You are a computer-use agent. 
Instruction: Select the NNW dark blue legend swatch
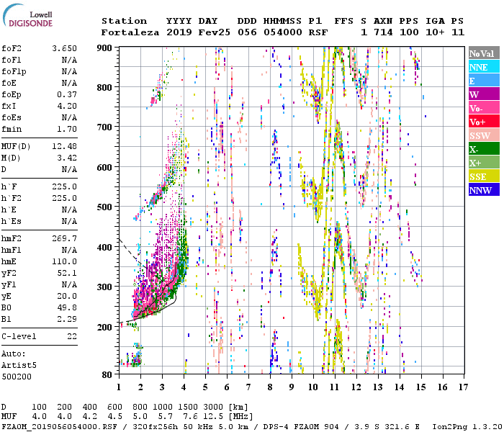(484, 189)
